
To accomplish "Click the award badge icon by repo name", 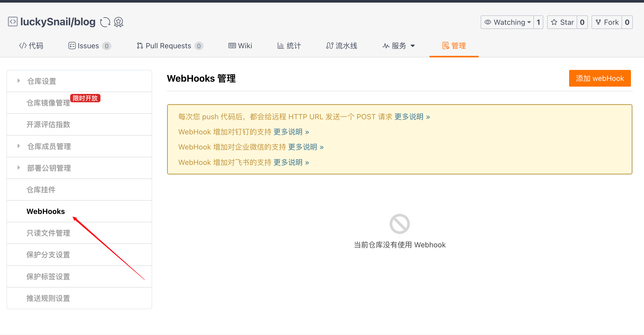I will 119,22.
